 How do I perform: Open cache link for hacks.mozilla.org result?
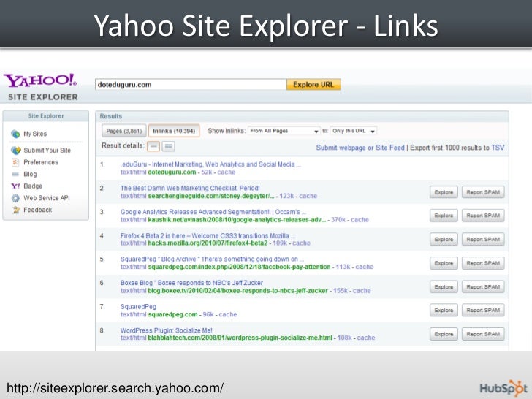301,243
